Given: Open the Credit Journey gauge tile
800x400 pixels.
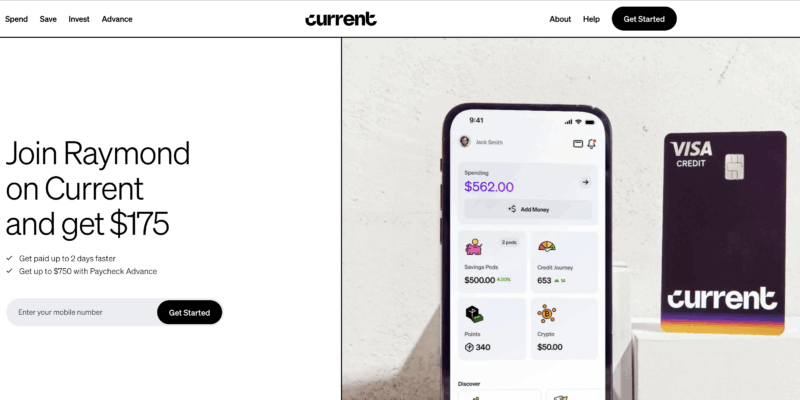Looking at the screenshot, I should click(x=564, y=262).
